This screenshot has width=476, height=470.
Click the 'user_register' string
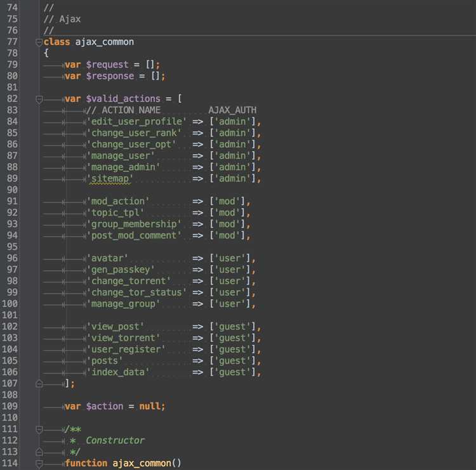tap(126, 349)
